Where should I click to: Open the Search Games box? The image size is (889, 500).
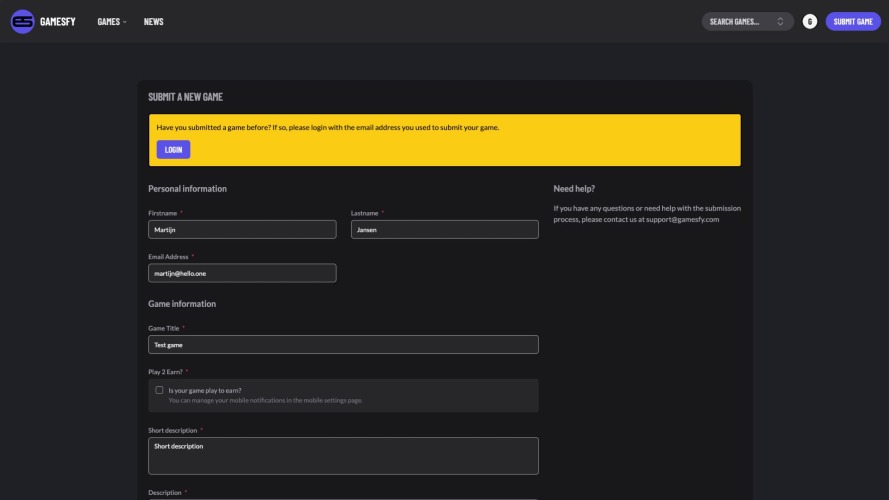[747, 22]
